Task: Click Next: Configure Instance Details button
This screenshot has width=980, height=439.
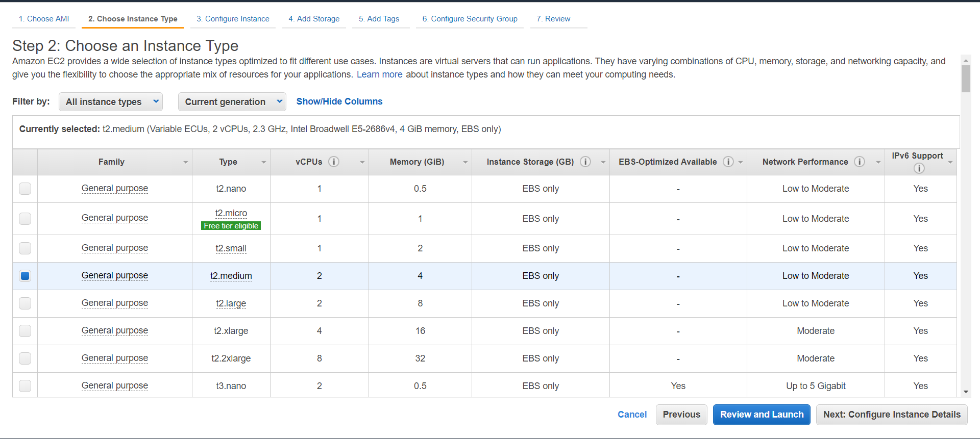Action: 892,415
